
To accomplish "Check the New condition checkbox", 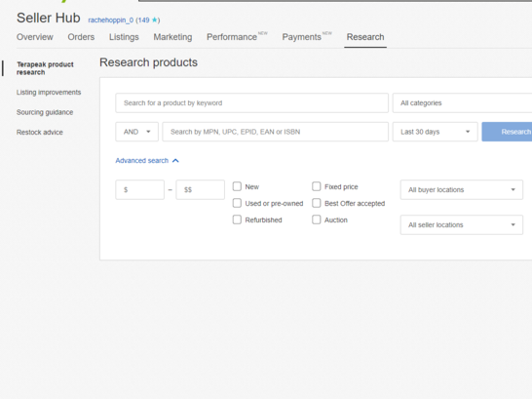I will pos(237,186).
